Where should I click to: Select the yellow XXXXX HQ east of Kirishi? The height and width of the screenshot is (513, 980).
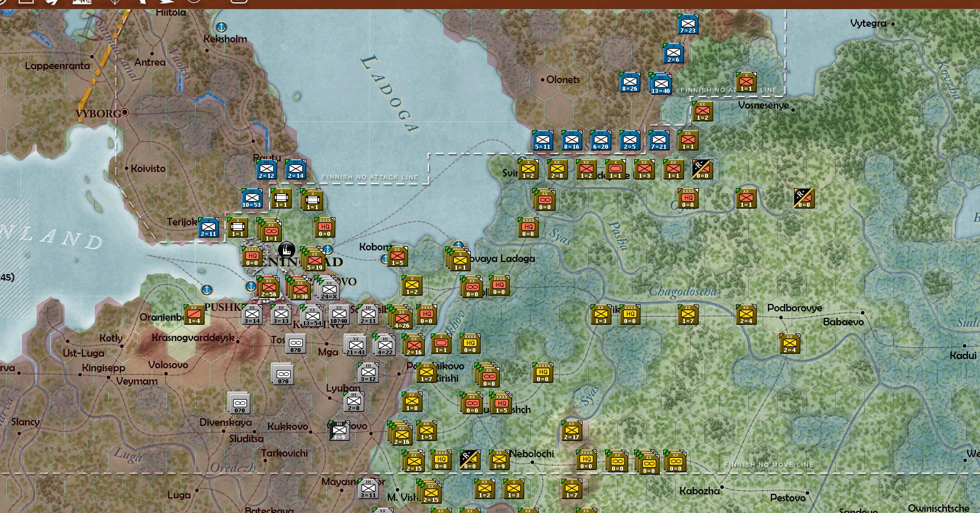[x=543, y=373]
